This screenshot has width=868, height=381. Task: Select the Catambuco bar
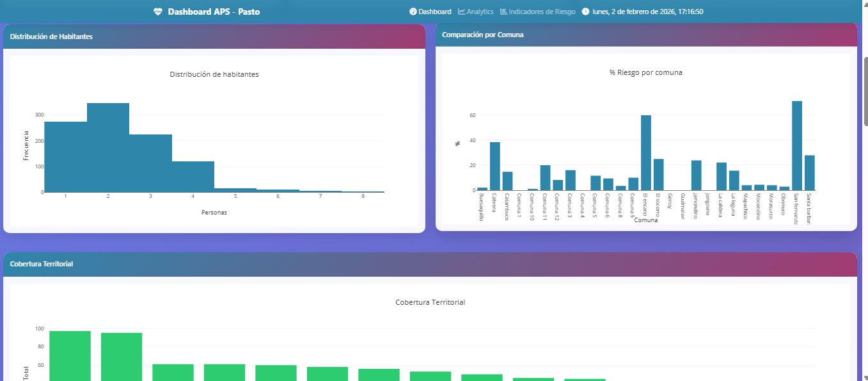[508, 181]
